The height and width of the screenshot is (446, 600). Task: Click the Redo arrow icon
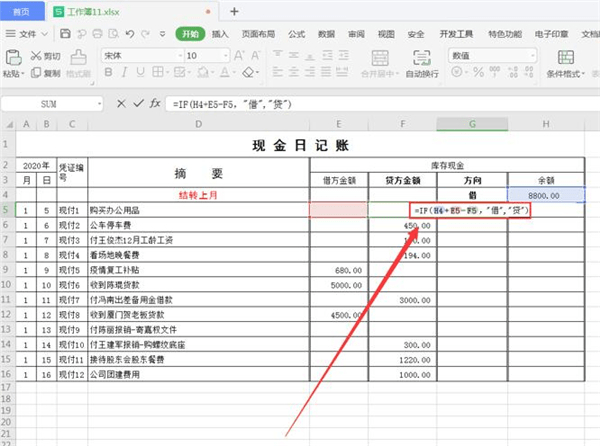[x=145, y=34]
